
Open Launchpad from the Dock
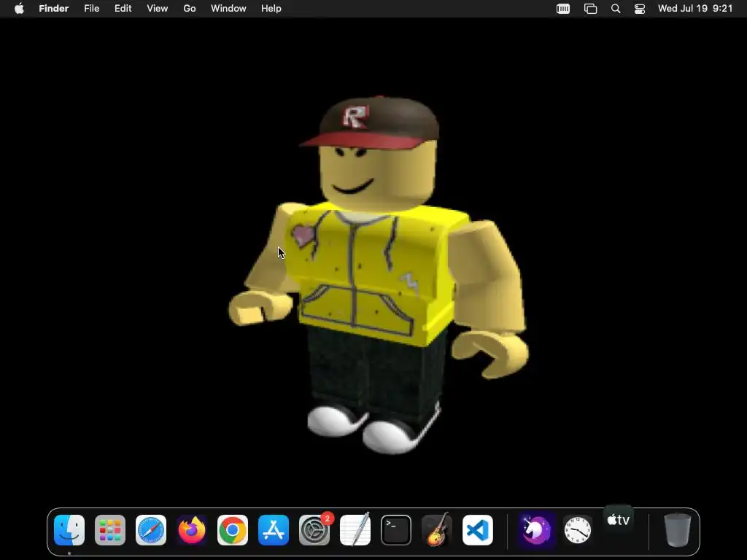[x=110, y=530]
